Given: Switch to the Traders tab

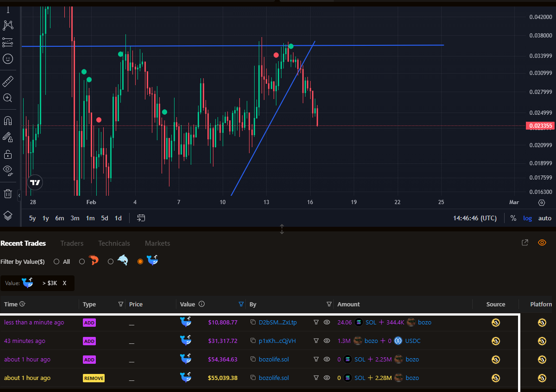Looking at the screenshot, I should click(72, 243).
